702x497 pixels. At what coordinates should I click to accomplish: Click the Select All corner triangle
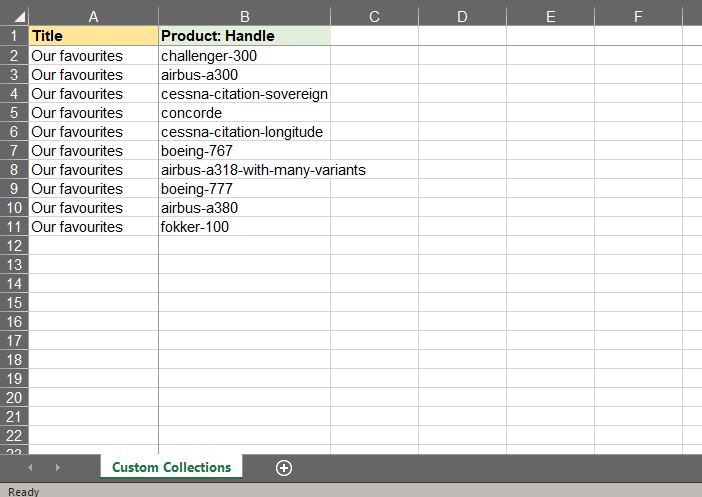point(14,16)
